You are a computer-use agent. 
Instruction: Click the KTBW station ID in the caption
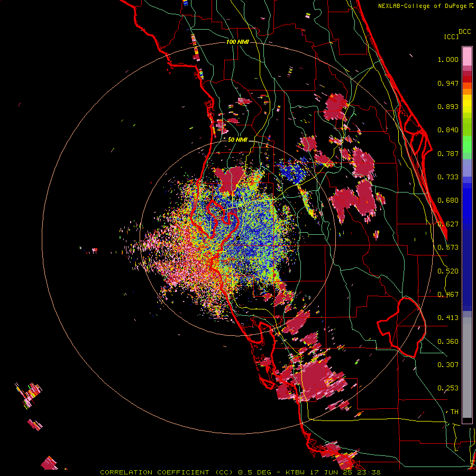(296, 472)
